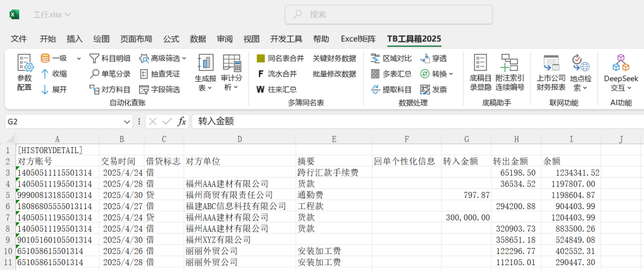644x270 pixels.
Task: Switch to the 开发工具 tab
Action: point(286,39)
